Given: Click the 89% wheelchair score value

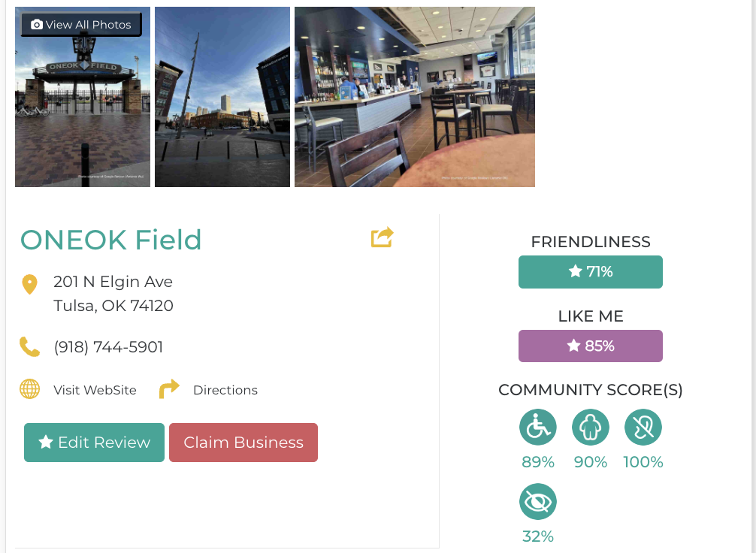Looking at the screenshot, I should pyautogui.click(x=538, y=462).
